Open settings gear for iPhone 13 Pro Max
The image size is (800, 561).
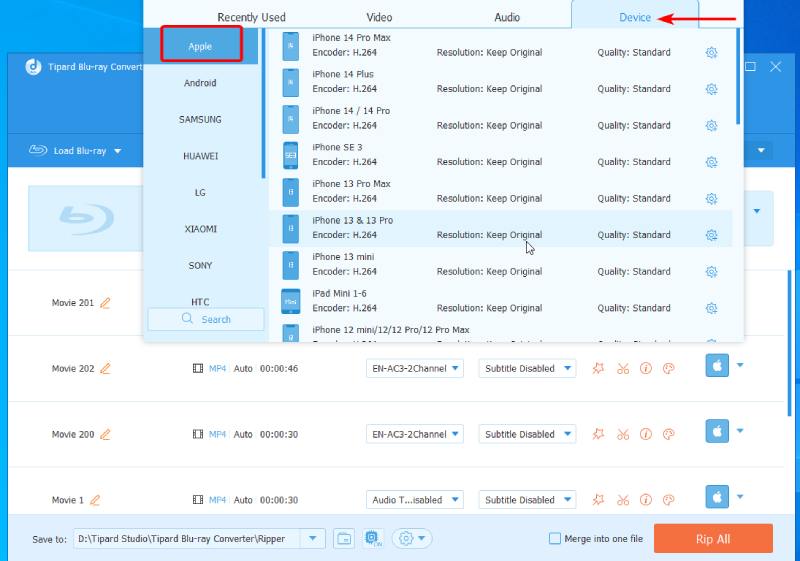click(711, 199)
